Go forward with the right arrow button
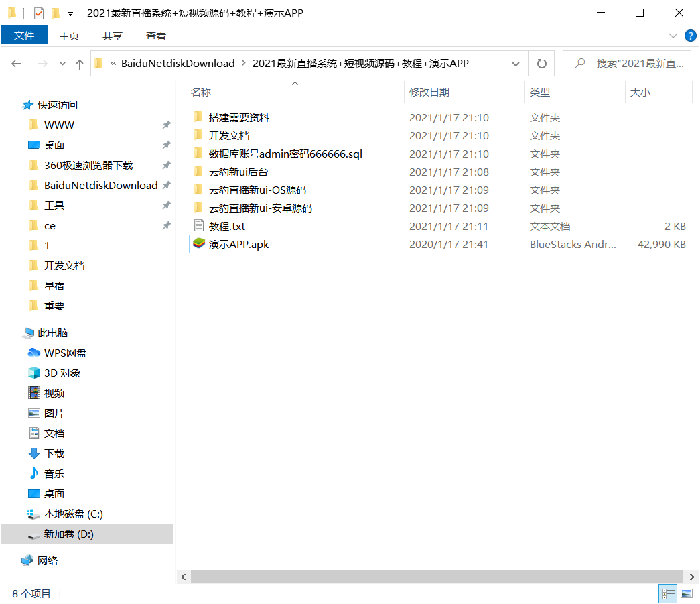Screen dimensions: 700x604 42,64
